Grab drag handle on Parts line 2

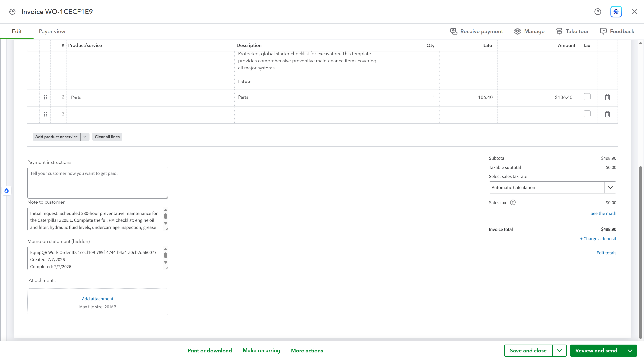pyautogui.click(x=45, y=97)
